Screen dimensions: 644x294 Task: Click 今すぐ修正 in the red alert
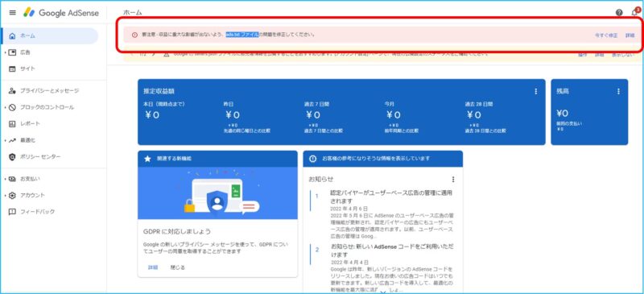click(606, 35)
